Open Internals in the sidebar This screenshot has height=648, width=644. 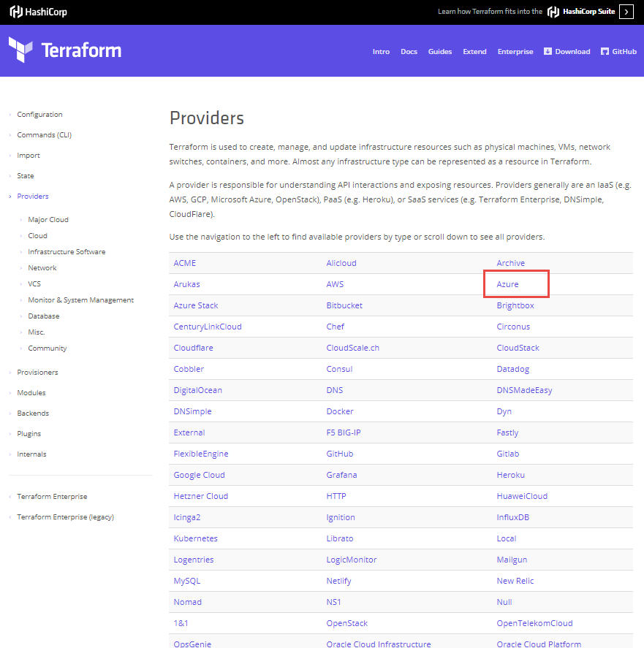click(x=32, y=454)
